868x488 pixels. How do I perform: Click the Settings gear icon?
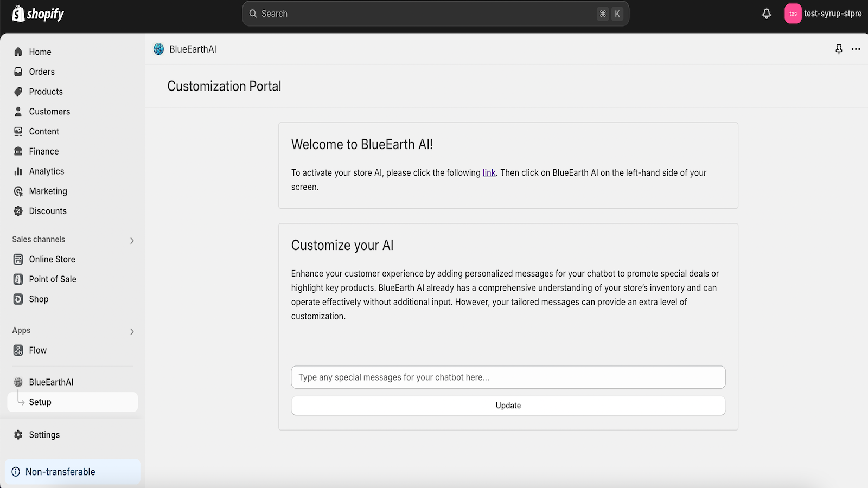(18, 435)
